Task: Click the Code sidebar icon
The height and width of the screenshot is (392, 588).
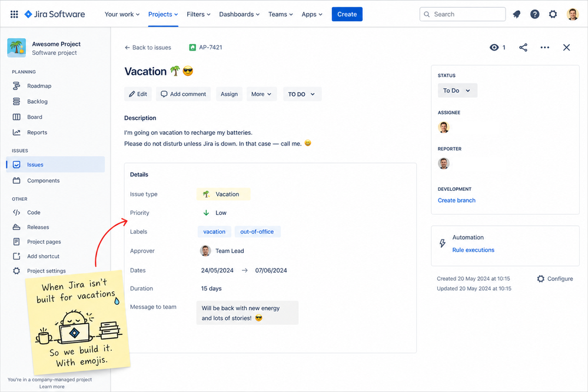Action: (16, 212)
